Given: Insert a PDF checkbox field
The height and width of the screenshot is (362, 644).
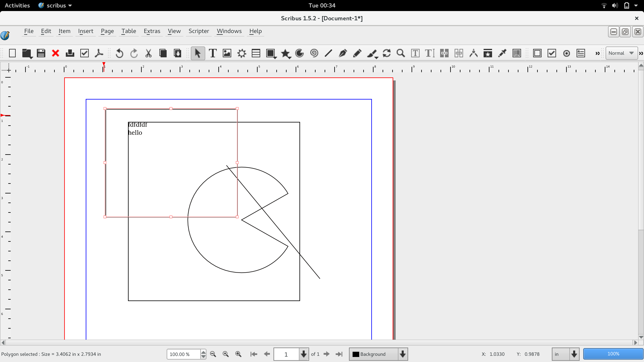Looking at the screenshot, I should tap(552, 53).
